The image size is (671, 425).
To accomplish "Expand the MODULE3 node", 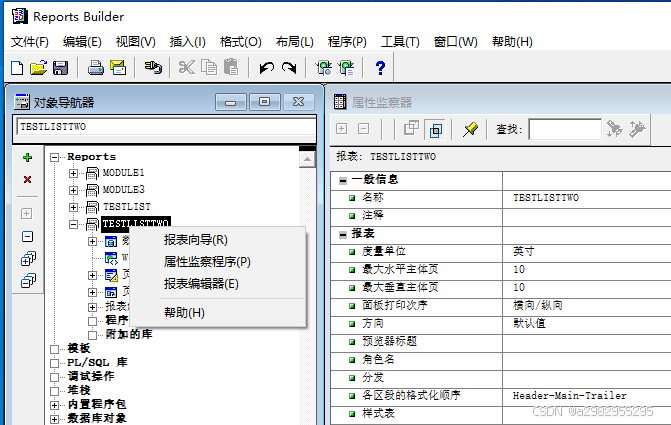I will [73, 190].
